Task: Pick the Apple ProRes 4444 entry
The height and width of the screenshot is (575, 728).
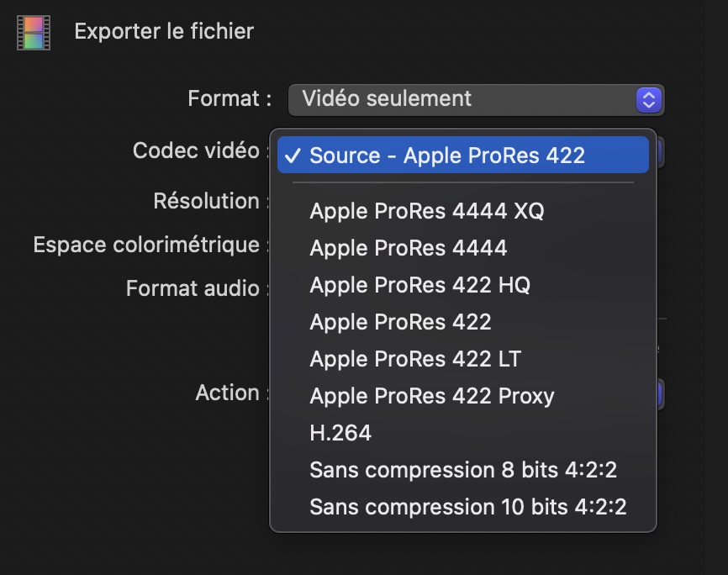Action: [408, 248]
